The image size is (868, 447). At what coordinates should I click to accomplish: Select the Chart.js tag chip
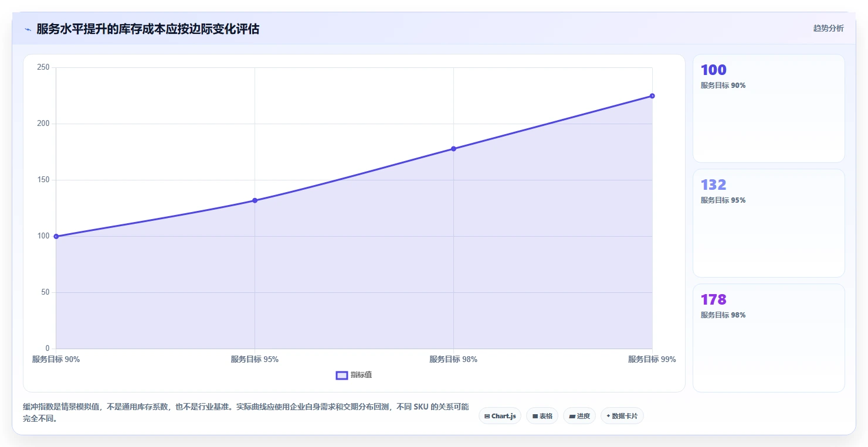pos(500,416)
